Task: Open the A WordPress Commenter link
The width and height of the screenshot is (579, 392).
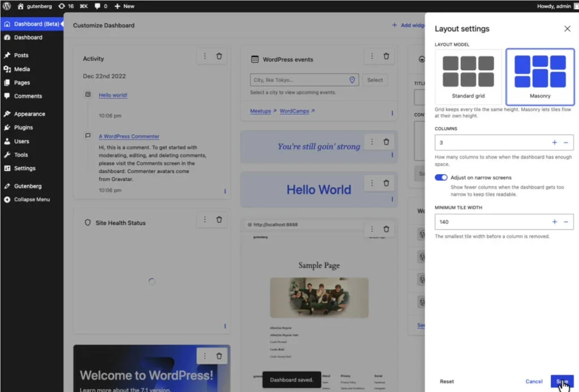Action: 129,136
